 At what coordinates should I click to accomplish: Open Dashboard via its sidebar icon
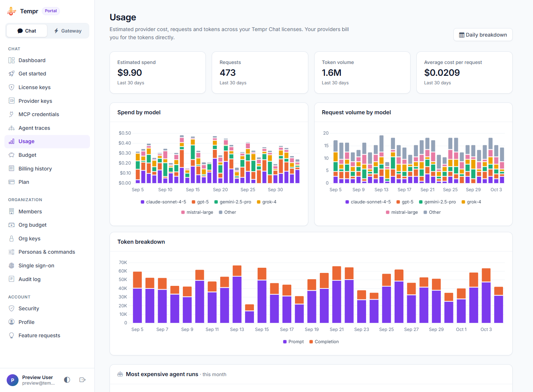(x=11, y=60)
